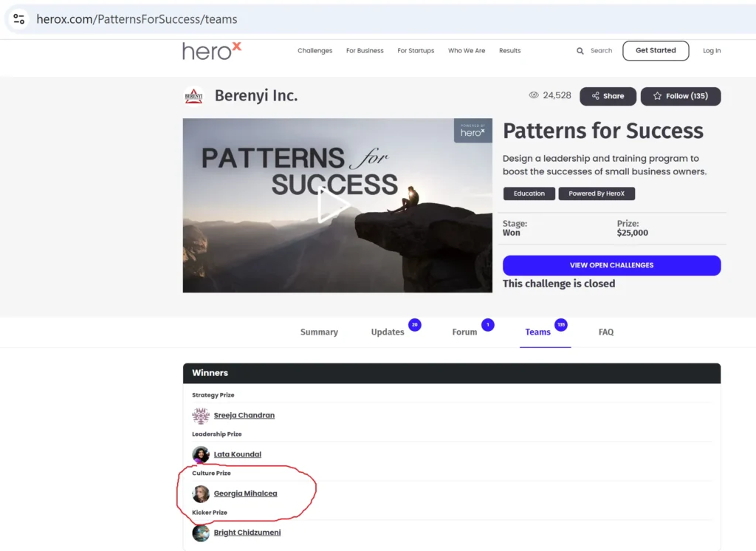This screenshot has width=756, height=551.
Task: Open Bright Chidzumeni's profile link
Action: (247, 533)
